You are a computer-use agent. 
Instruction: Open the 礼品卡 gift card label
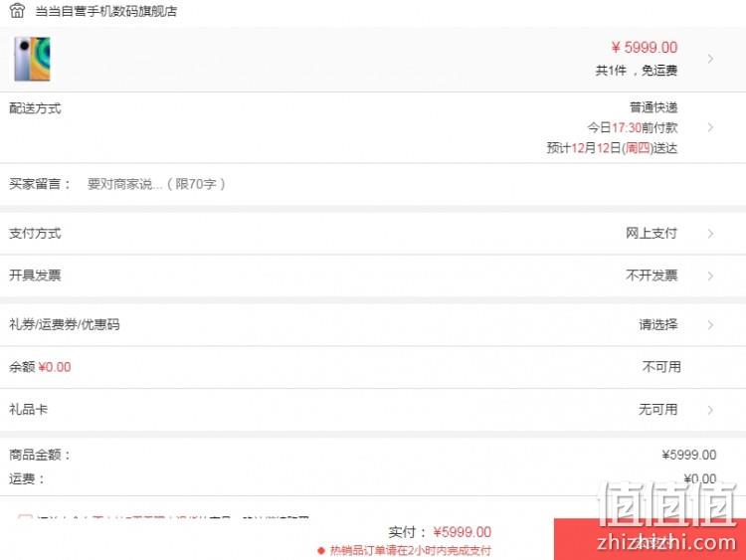click(29, 410)
